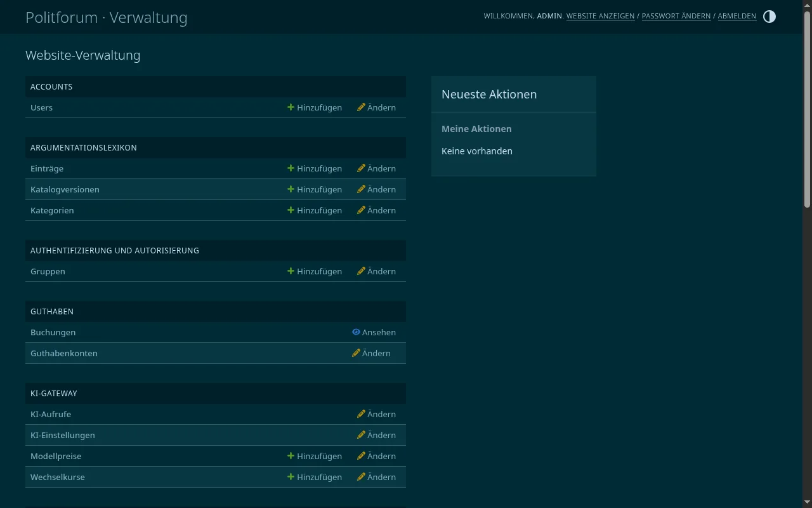
Task: Open the Katalogversionen model link
Action: coord(65,189)
